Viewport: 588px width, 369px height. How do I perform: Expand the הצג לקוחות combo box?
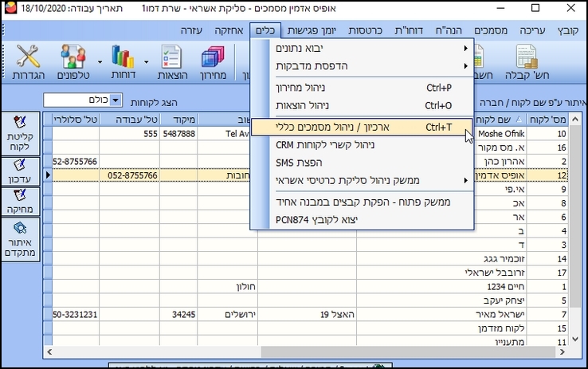click(116, 100)
